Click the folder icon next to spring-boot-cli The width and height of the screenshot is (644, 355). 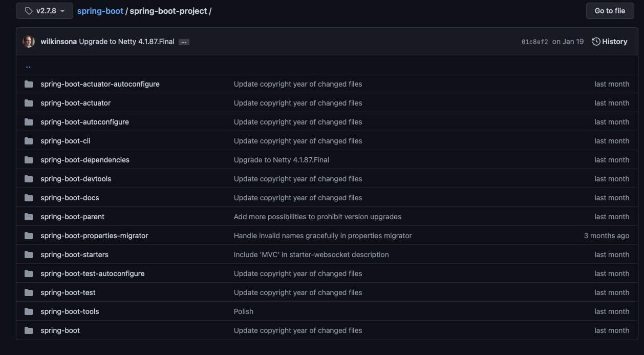[x=29, y=141]
